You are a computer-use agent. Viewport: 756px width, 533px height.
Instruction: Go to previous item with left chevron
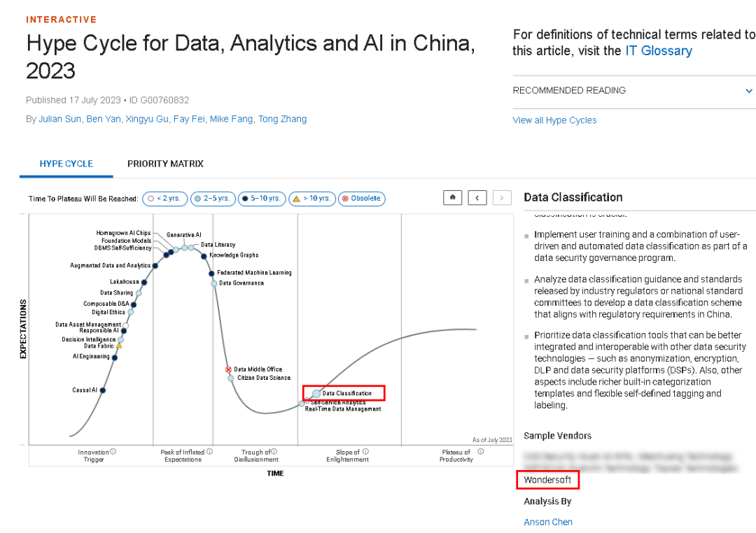click(x=477, y=198)
